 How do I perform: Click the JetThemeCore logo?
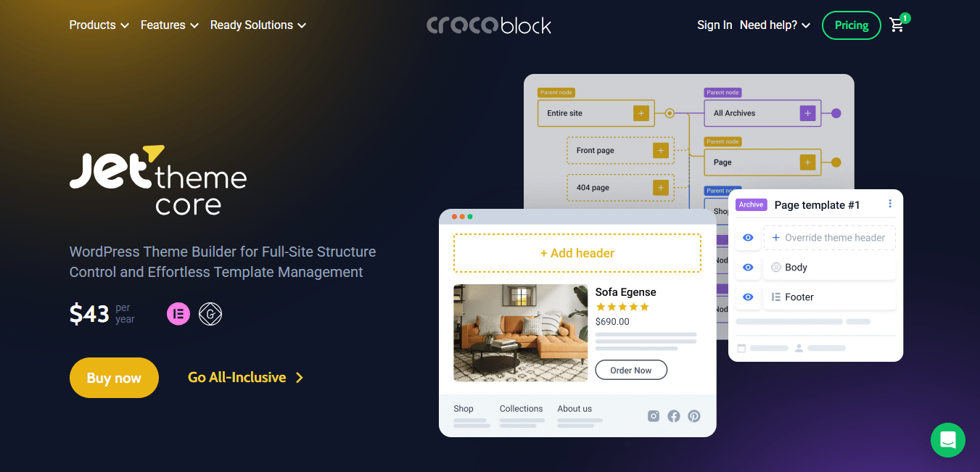click(158, 180)
